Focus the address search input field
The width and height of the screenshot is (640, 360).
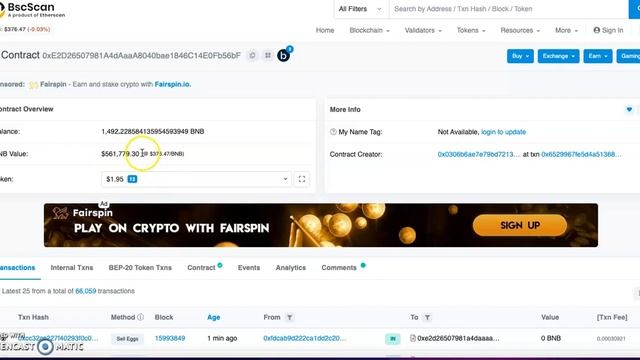click(509, 9)
